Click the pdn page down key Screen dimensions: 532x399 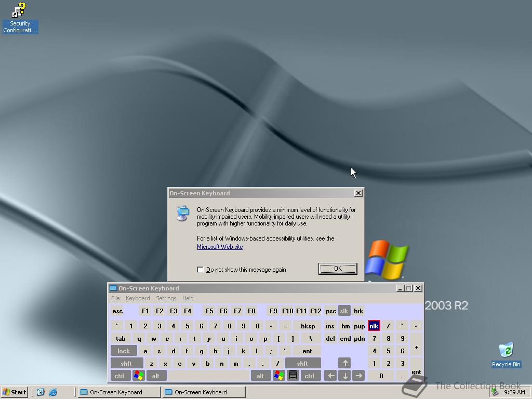[x=359, y=338]
